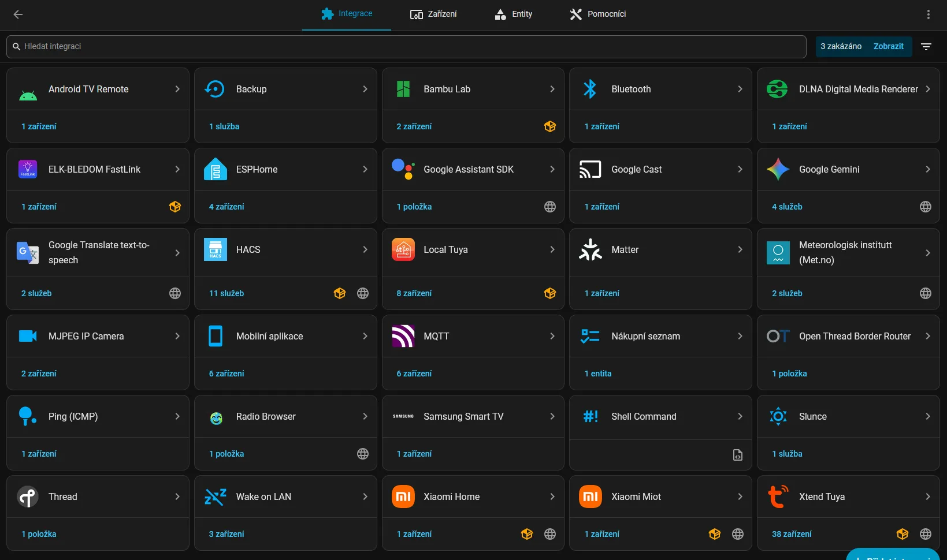Switch to the Zařízení tab
The width and height of the screenshot is (947, 560).
tap(433, 14)
